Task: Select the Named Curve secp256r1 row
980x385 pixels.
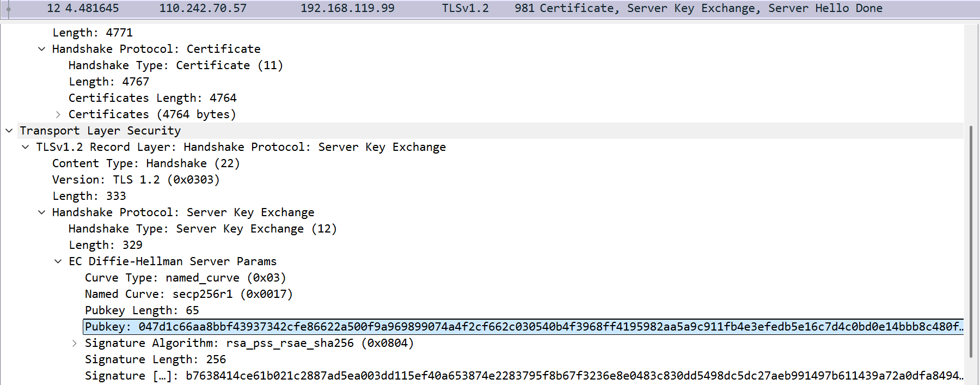Action: [x=188, y=294]
